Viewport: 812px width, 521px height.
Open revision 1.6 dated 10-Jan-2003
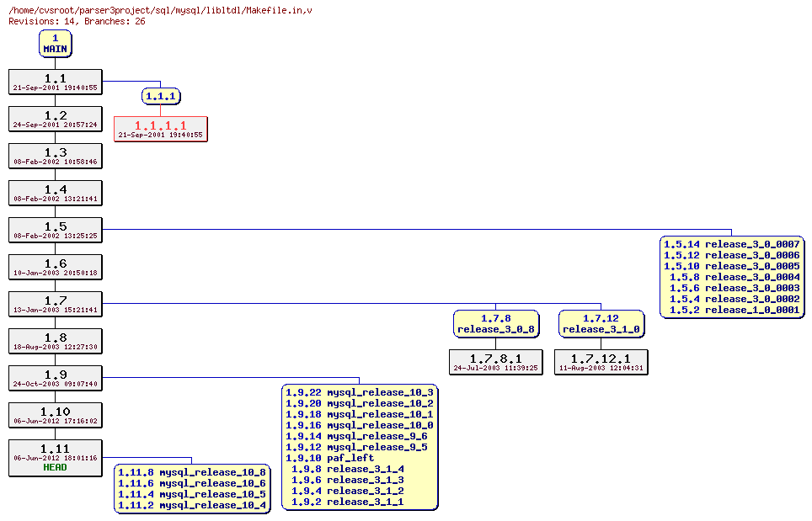[56, 267]
